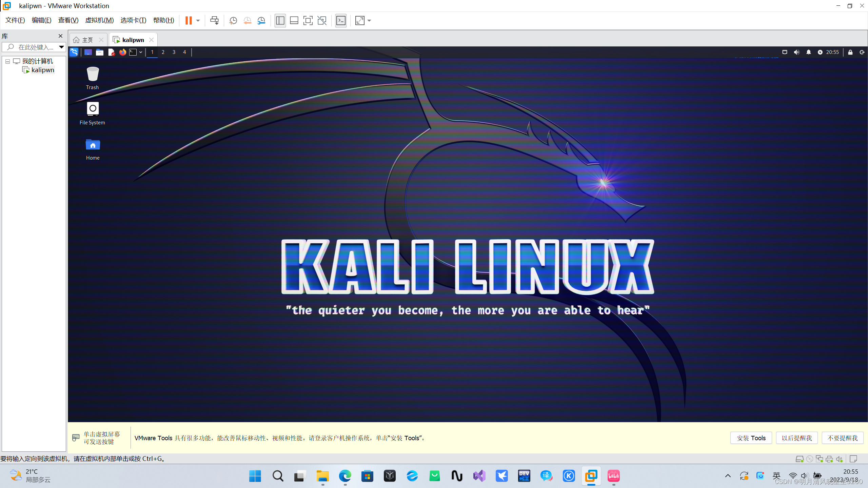Click the CD/DVD device status icon
This screenshot has height=488, width=868.
(810, 459)
